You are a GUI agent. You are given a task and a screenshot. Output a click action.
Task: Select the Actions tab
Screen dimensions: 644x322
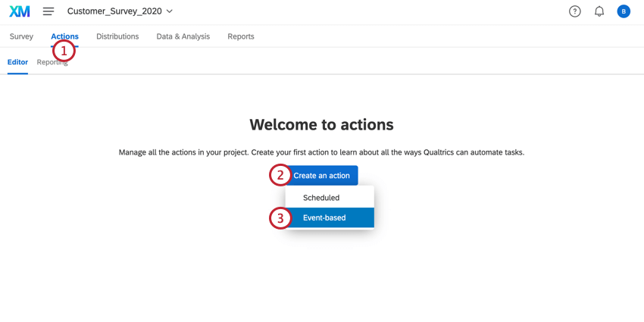click(x=65, y=36)
